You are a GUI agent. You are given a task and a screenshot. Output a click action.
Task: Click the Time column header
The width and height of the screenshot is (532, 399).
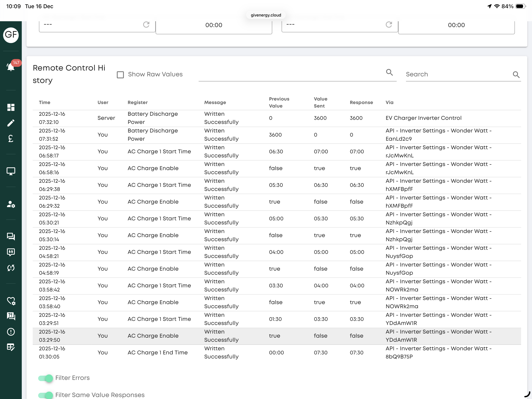point(45,102)
